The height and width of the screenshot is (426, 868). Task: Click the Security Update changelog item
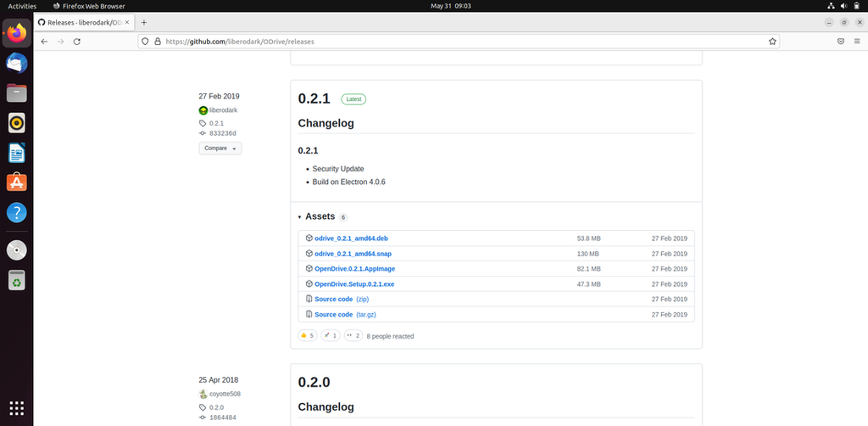338,168
